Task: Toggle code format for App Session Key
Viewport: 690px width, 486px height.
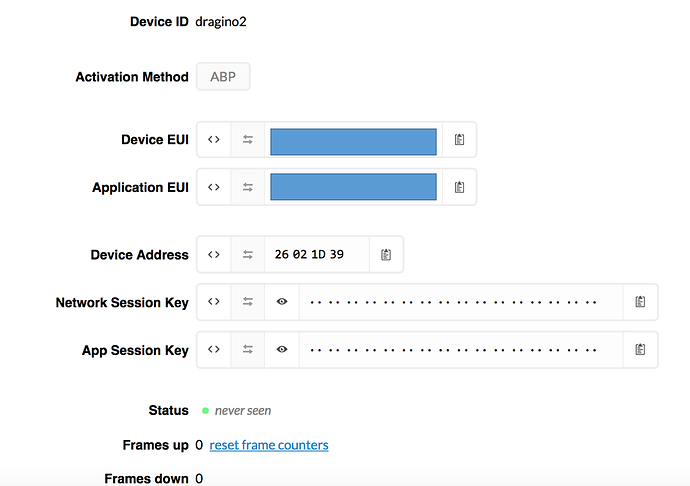Action: (x=214, y=350)
